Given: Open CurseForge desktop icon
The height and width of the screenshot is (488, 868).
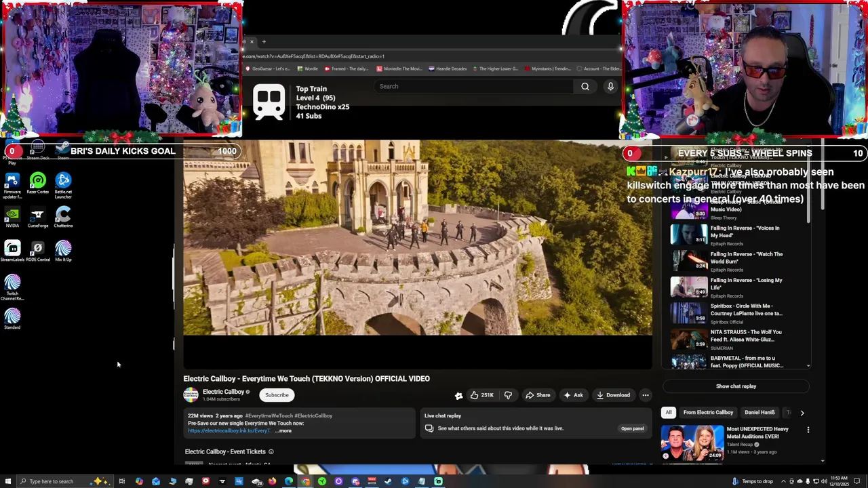Looking at the screenshot, I should coord(38,218).
